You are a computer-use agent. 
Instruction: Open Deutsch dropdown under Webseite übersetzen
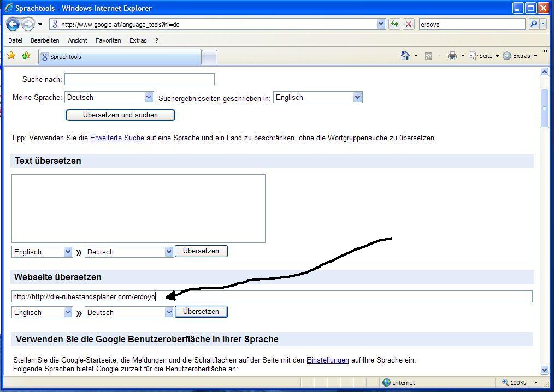pyautogui.click(x=129, y=312)
